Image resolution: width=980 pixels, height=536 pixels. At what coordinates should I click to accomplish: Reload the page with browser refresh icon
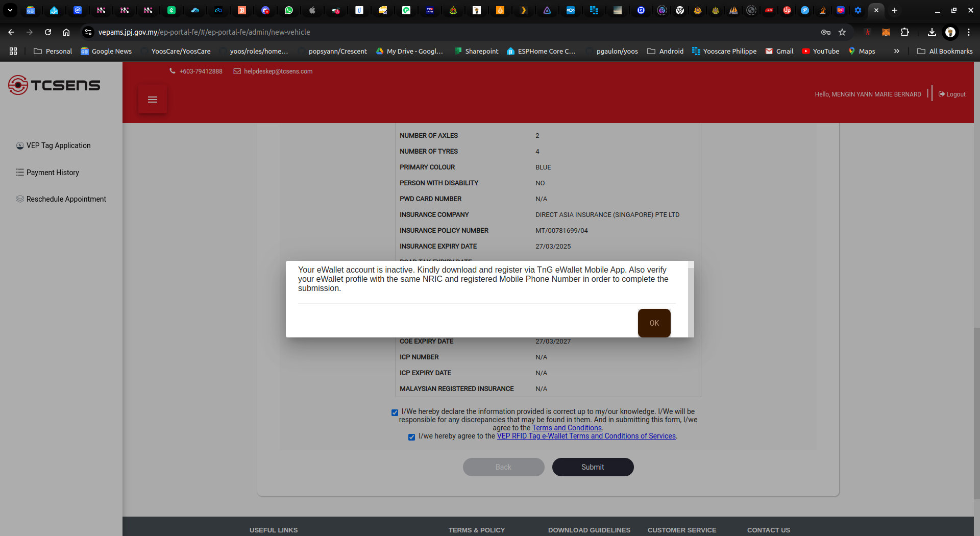pos(48,32)
